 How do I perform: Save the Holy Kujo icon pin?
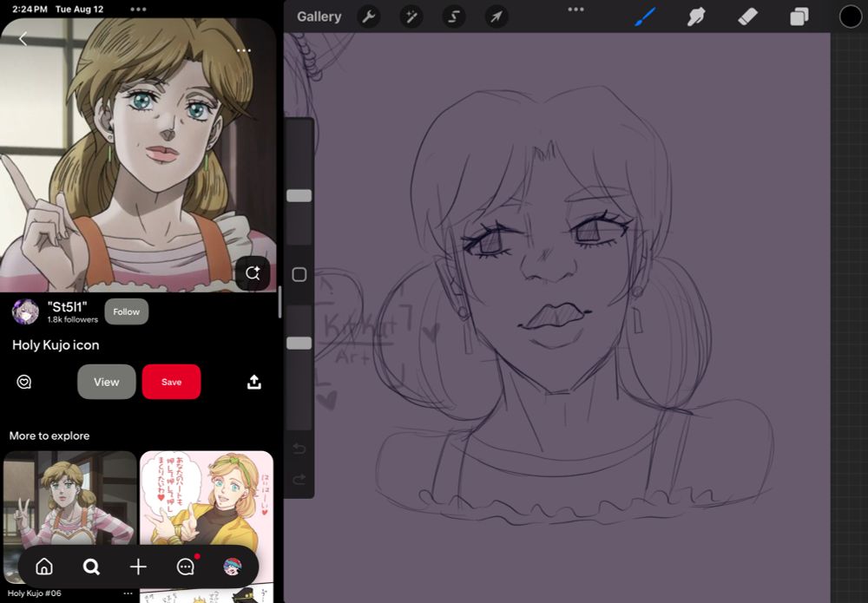point(171,382)
